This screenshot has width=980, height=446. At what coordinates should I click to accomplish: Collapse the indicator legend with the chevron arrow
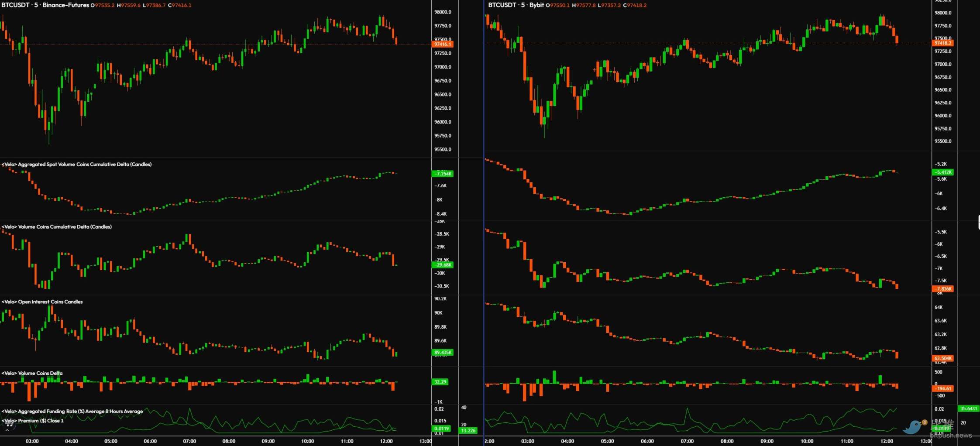click(7, 430)
